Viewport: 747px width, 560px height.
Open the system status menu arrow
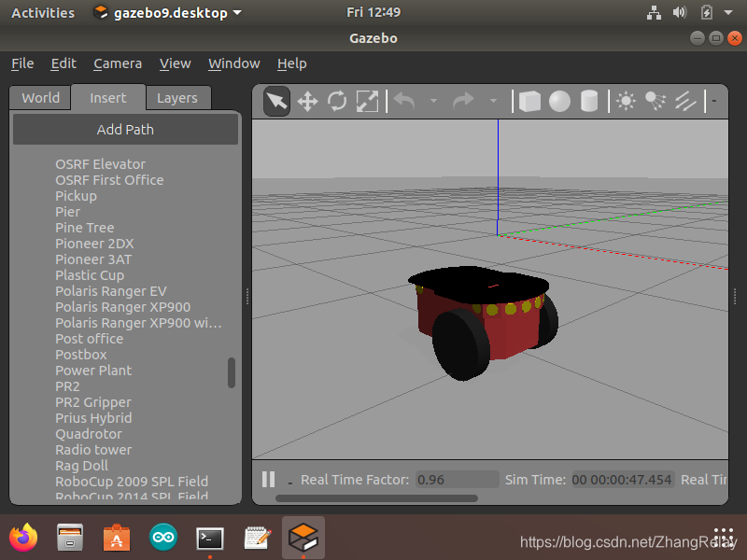click(x=728, y=13)
